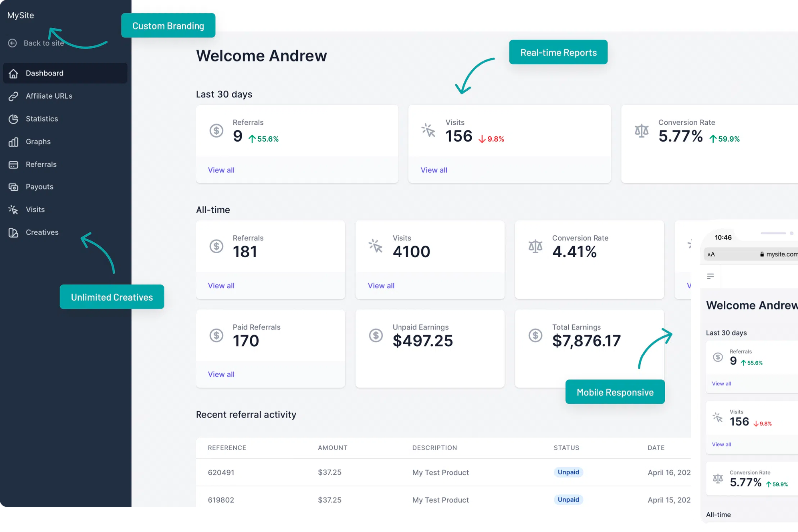
Task: Tap the hamburger menu icon in mobile preview
Action: coord(711,276)
